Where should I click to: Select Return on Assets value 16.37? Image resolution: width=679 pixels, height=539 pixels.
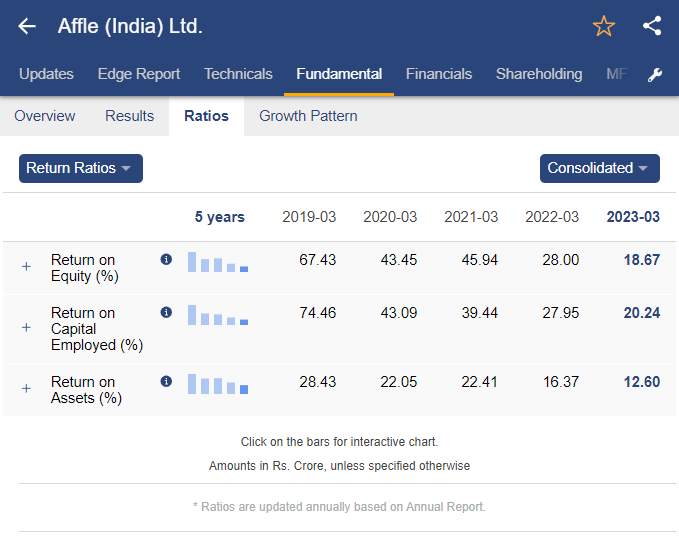pyautogui.click(x=561, y=382)
